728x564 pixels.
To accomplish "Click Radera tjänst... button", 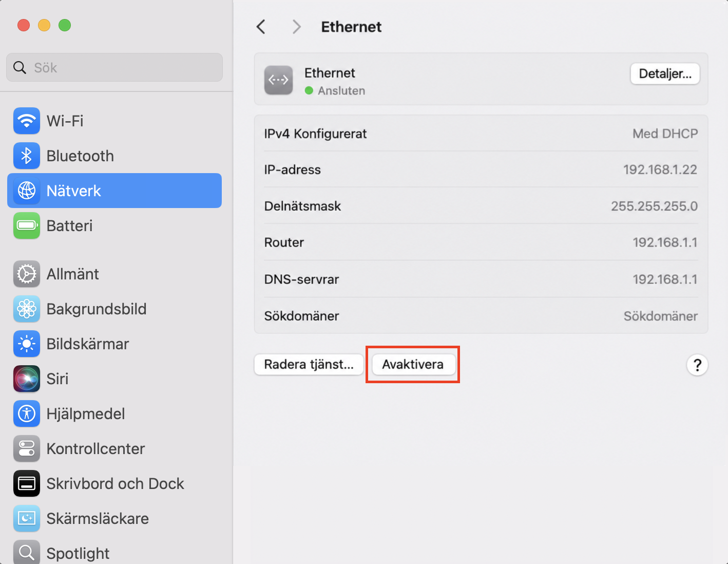I will (309, 364).
